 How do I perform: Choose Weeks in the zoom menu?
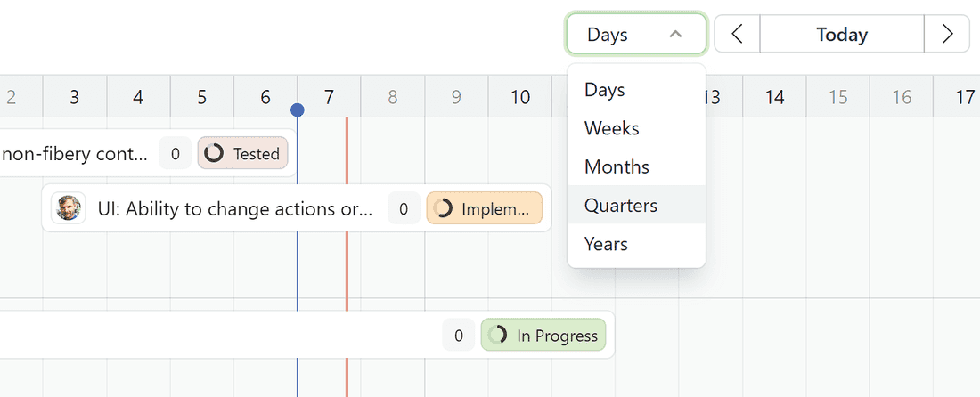coord(612,128)
